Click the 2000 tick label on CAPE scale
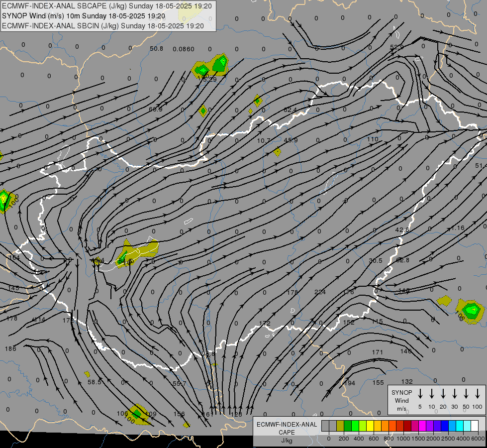Viewport: 487px width, 448px height. [433, 439]
